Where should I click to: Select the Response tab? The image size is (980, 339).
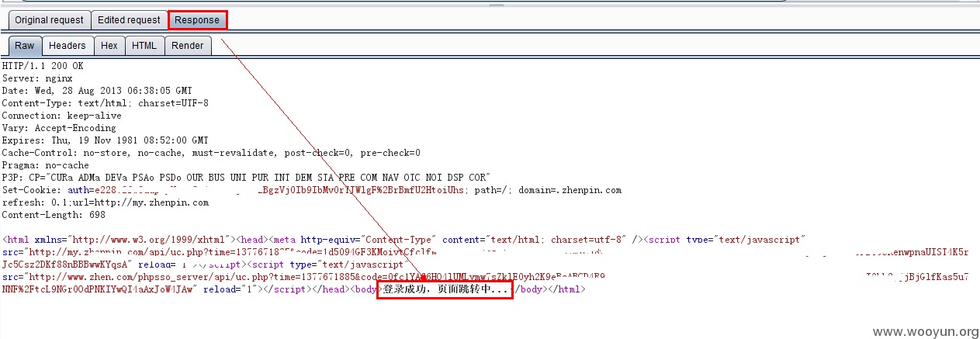[x=197, y=20]
